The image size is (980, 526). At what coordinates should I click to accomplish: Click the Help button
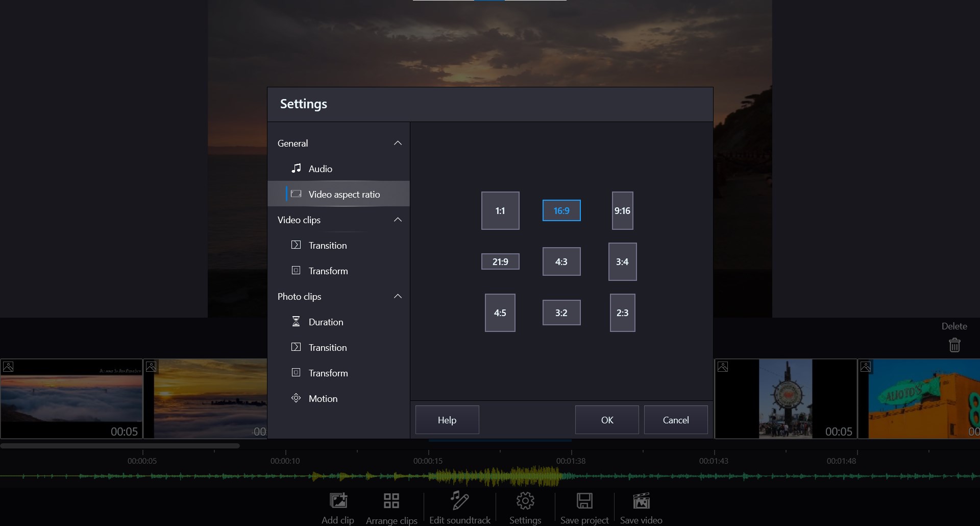(x=447, y=419)
